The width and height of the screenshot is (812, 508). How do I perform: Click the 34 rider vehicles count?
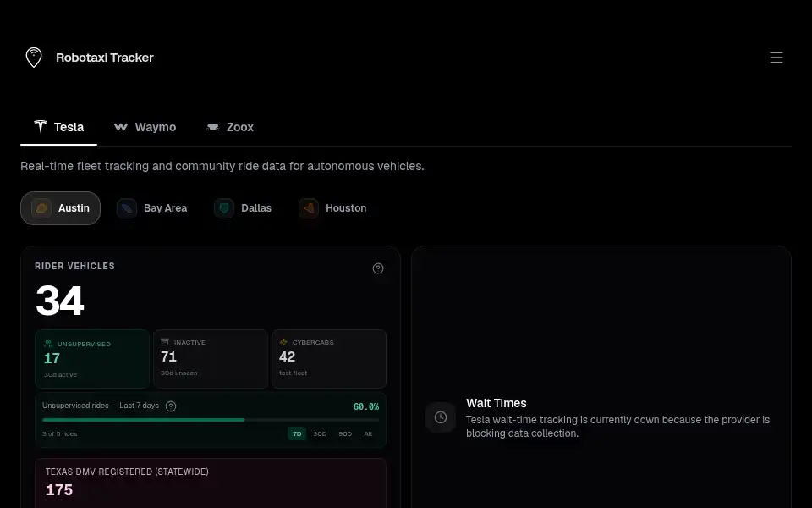tap(59, 301)
